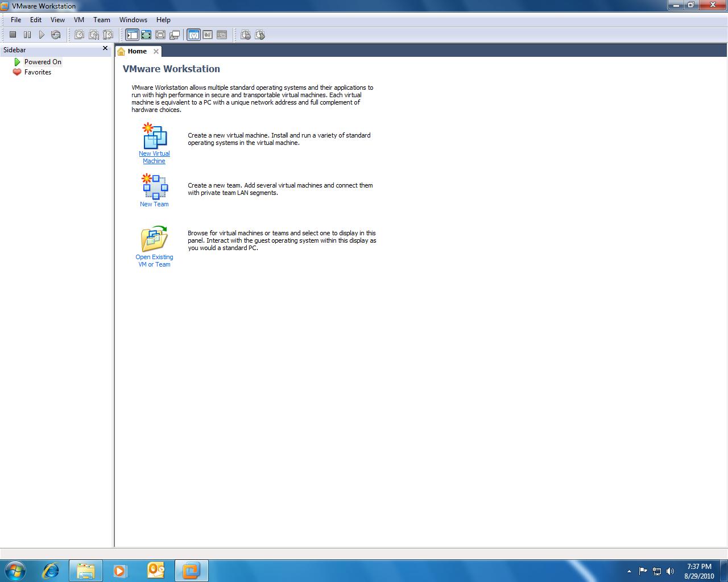Click the volume speaker tray icon

[x=670, y=571]
